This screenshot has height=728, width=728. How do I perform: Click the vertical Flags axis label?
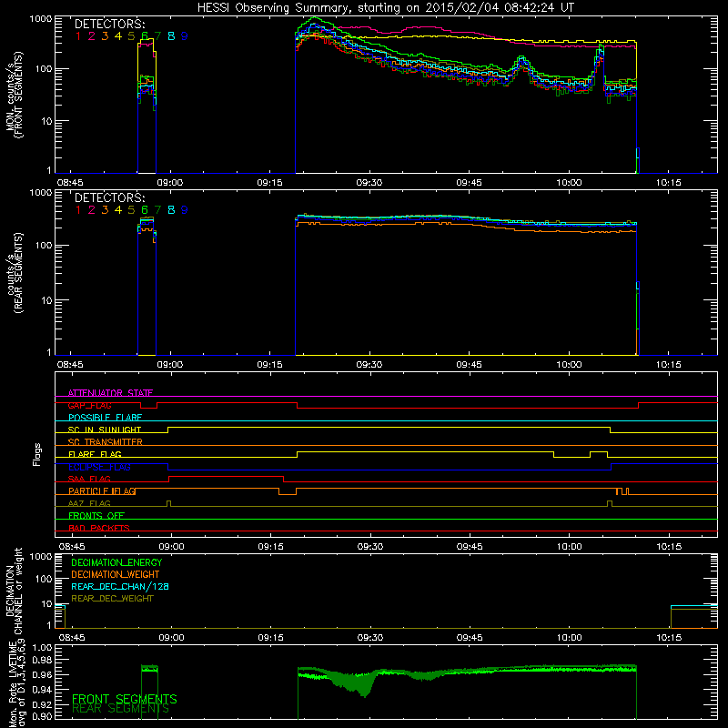coord(37,454)
